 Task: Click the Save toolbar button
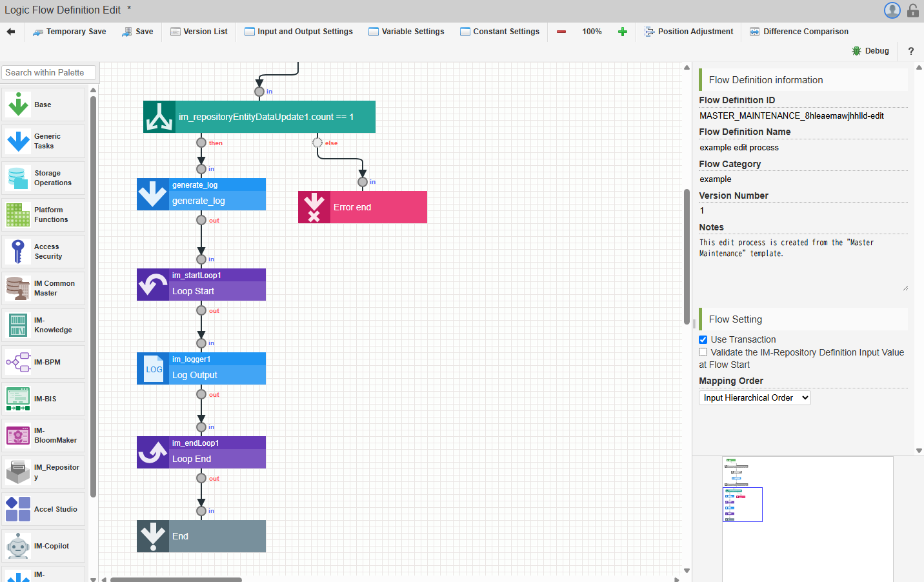coord(137,32)
